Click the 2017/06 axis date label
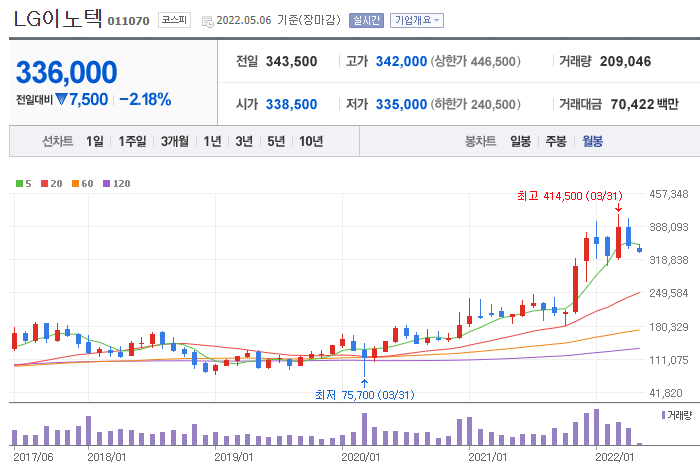The height and width of the screenshot is (476, 700). coord(33,457)
